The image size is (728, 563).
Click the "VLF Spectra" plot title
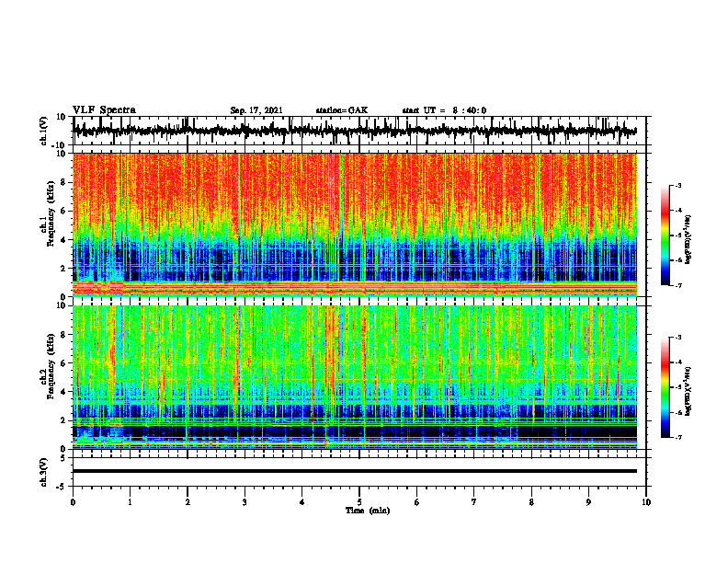pyautogui.click(x=104, y=110)
